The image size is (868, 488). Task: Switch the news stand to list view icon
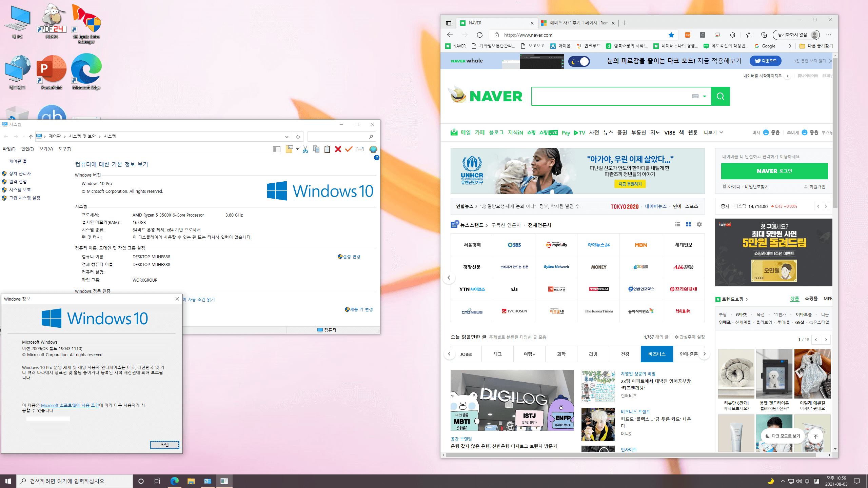click(677, 224)
